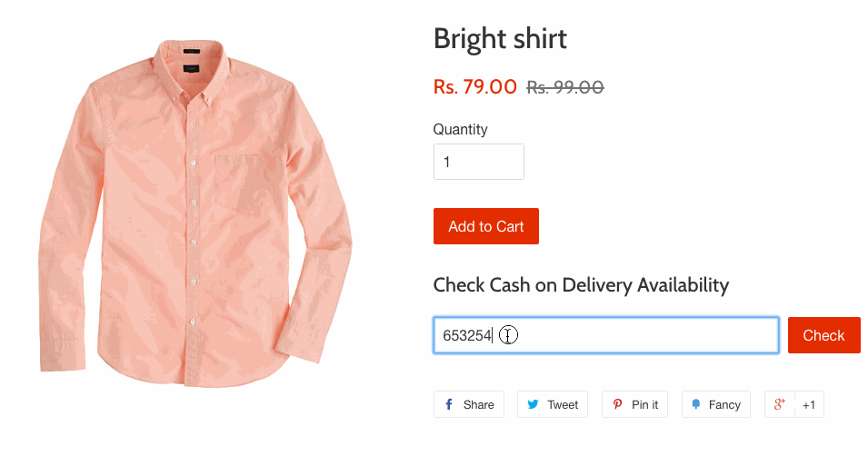Click the Pinterest logo icon
868x476 pixels.
(617, 405)
